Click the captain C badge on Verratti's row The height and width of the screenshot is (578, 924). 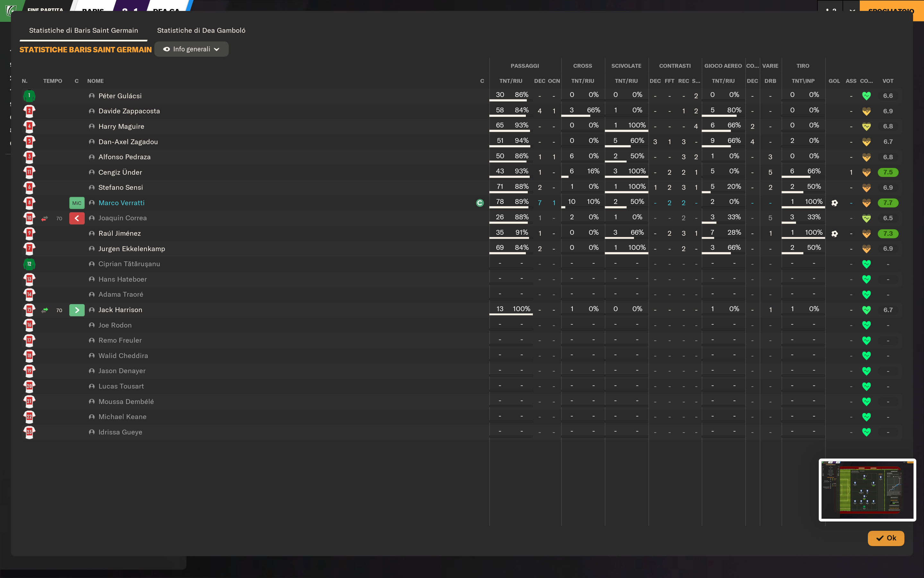pyautogui.click(x=480, y=203)
